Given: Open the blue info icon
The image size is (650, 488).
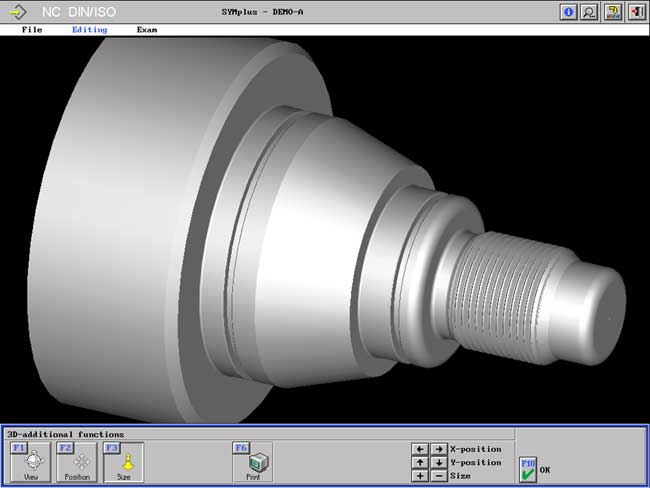Looking at the screenshot, I should 570,12.
